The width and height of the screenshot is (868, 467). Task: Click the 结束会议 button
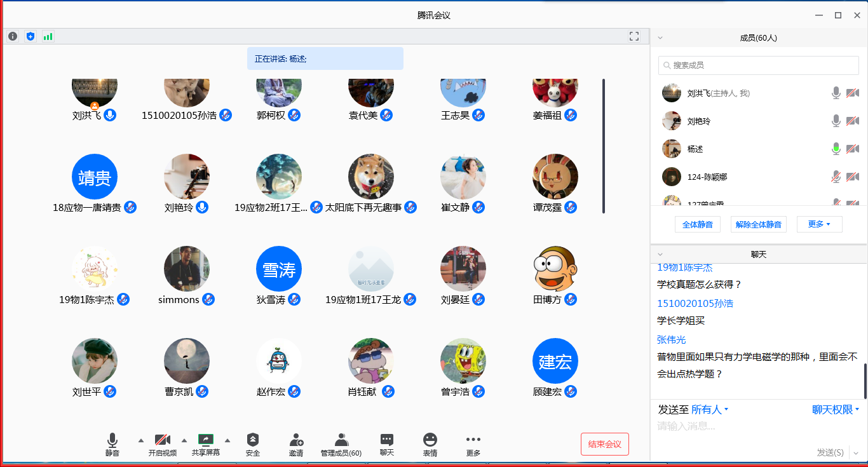pos(604,444)
